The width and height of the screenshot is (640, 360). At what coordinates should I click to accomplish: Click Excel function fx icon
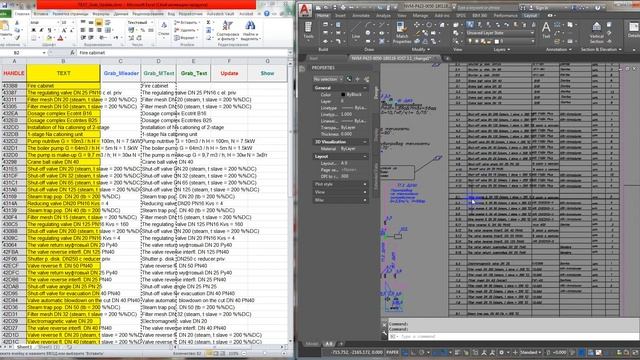click(73, 53)
